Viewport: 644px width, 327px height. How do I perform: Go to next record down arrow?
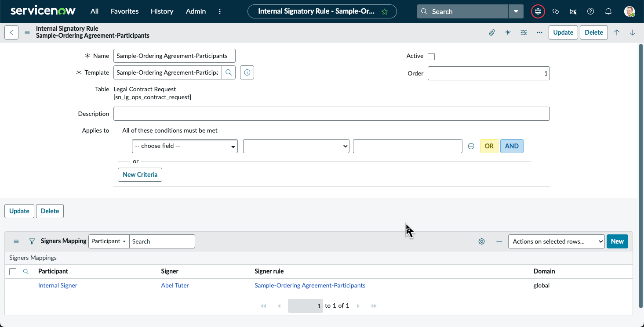[633, 32]
